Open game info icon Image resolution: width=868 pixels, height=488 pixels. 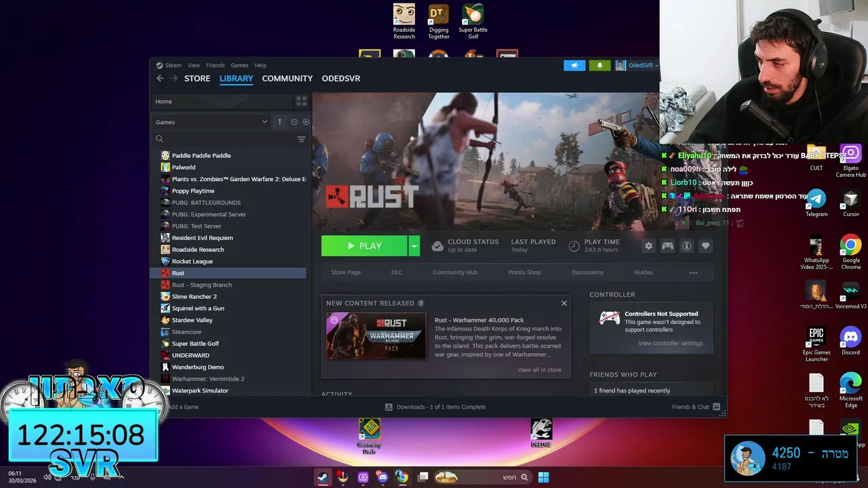point(687,246)
